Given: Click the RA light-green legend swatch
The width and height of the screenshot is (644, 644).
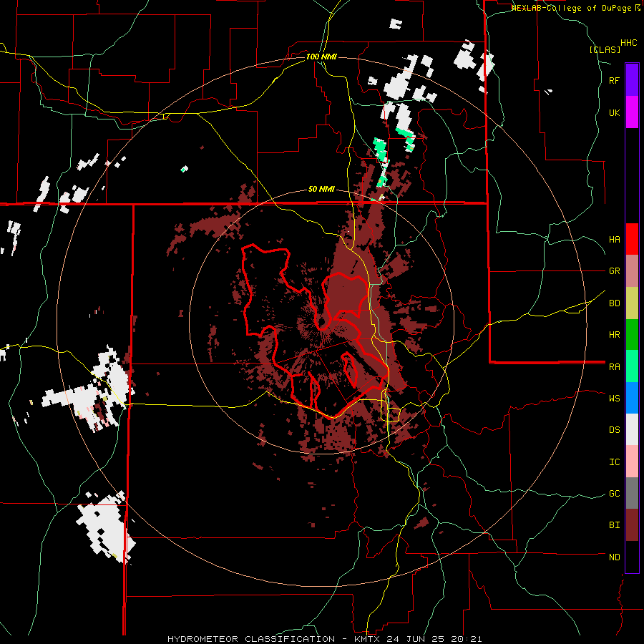Looking at the screenshot, I should click(x=632, y=366).
